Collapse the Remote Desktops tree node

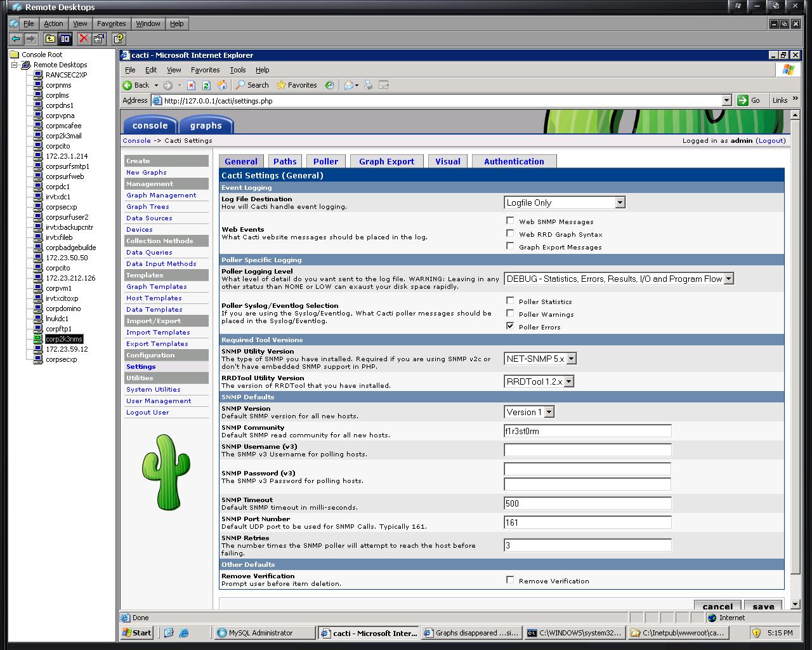(x=15, y=65)
